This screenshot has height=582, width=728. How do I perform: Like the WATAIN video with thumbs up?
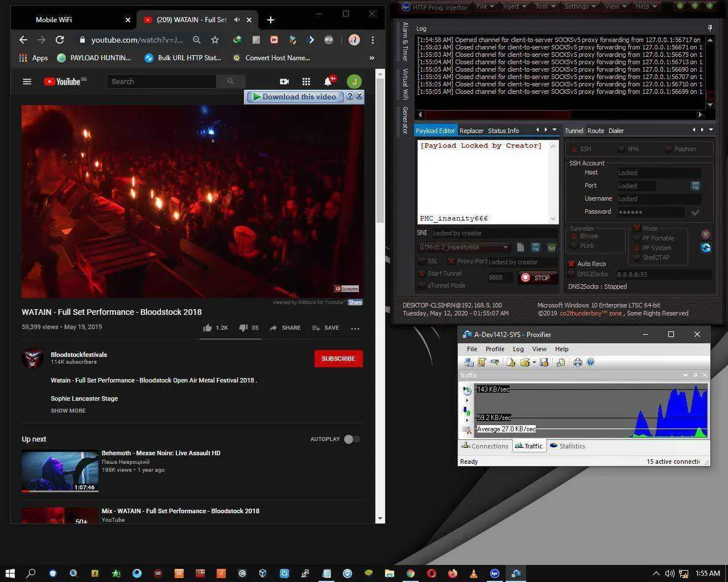point(208,328)
